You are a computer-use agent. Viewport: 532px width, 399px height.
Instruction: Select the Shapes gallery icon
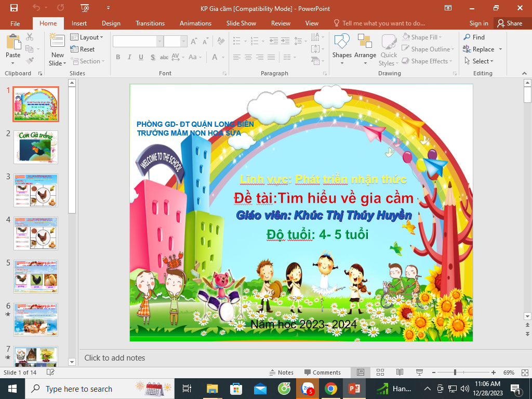(x=342, y=47)
